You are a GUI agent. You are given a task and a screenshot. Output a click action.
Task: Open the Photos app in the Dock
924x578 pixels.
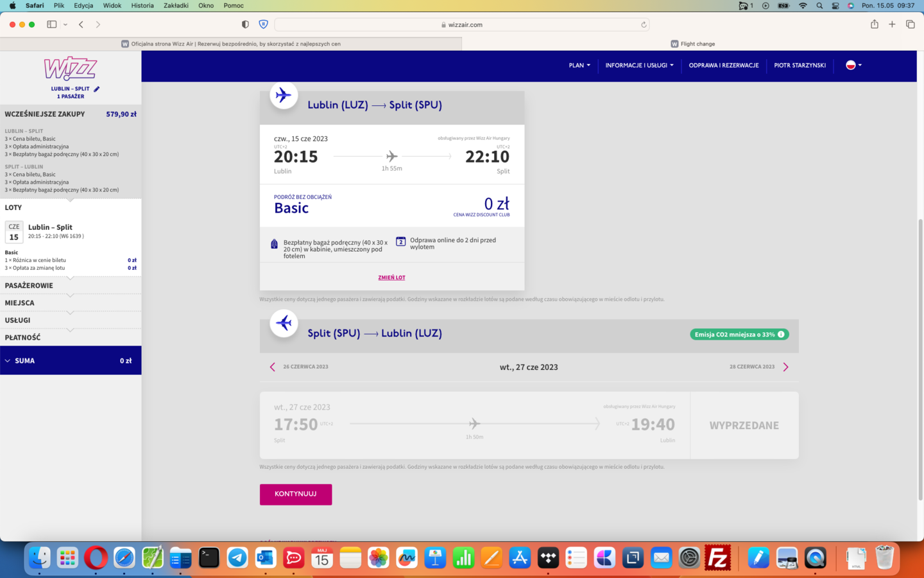coord(379,557)
